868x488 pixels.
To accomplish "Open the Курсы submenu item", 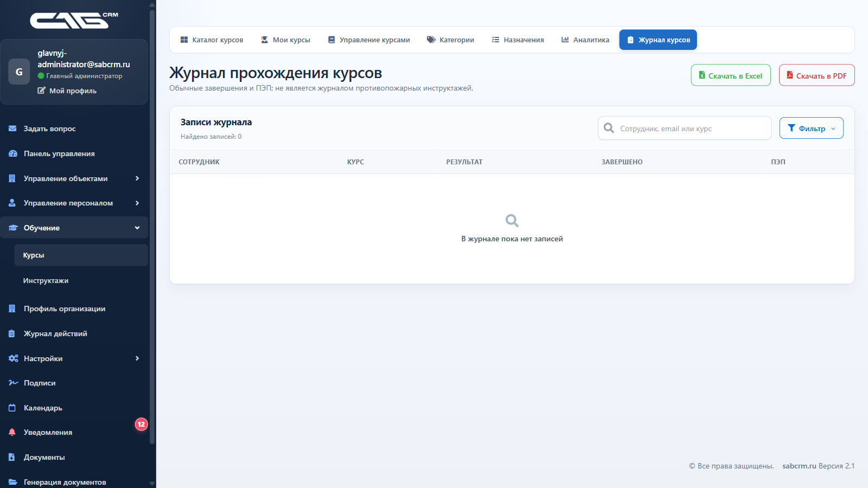I will [81, 255].
